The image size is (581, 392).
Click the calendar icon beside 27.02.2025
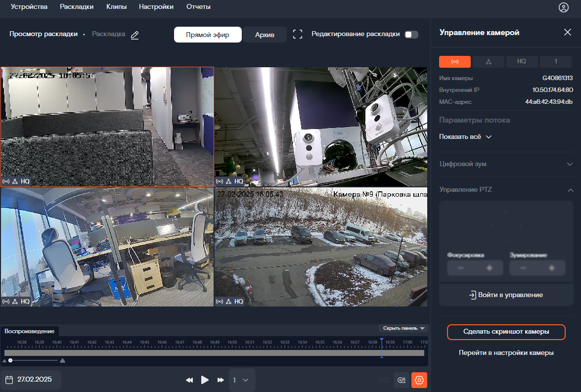[x=9, y=380]
